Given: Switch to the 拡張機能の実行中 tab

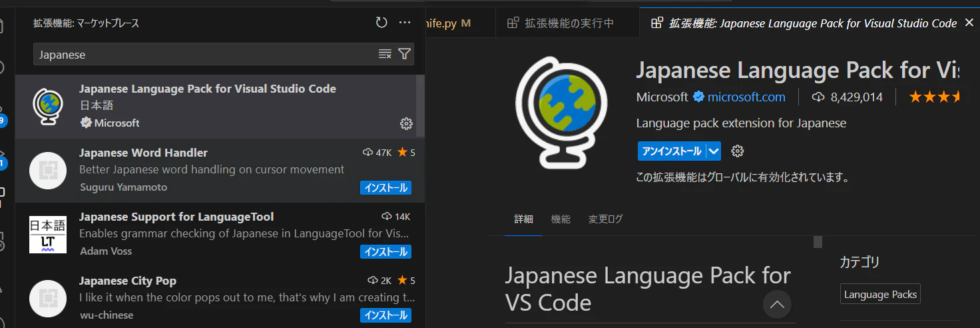Looking at the screenshot, I should point(567,23).
